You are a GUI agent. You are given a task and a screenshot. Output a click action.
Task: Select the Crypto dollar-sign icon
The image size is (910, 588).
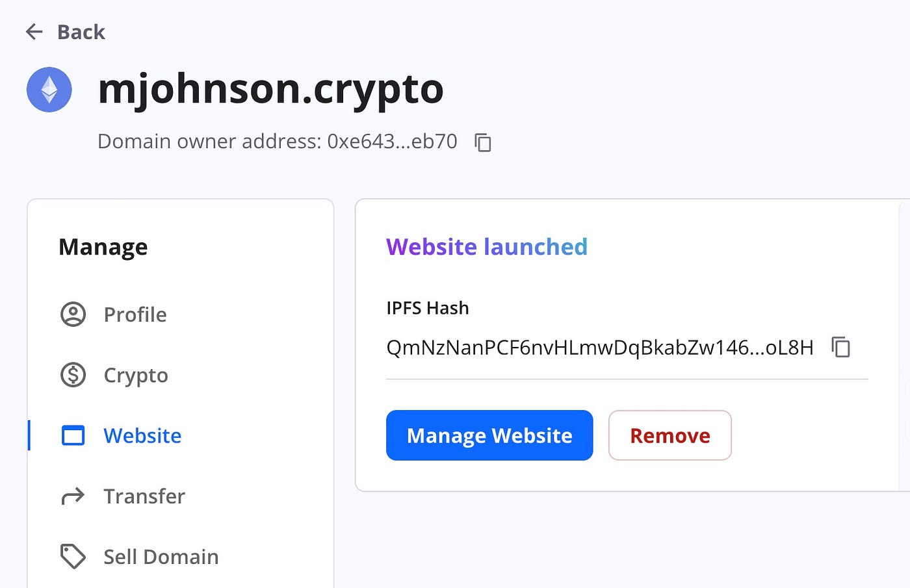pyautogui.click(x=73, y=375)
